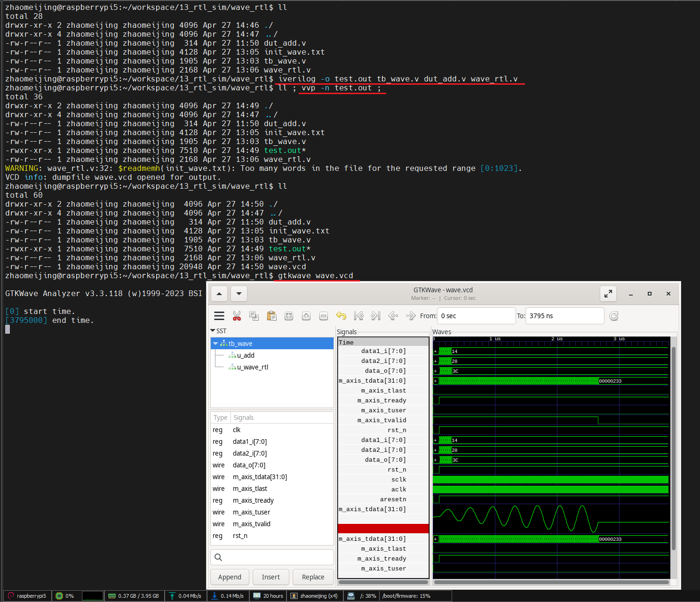Expand data1_i[7:0] bus in first waves row

click(435, 351)
